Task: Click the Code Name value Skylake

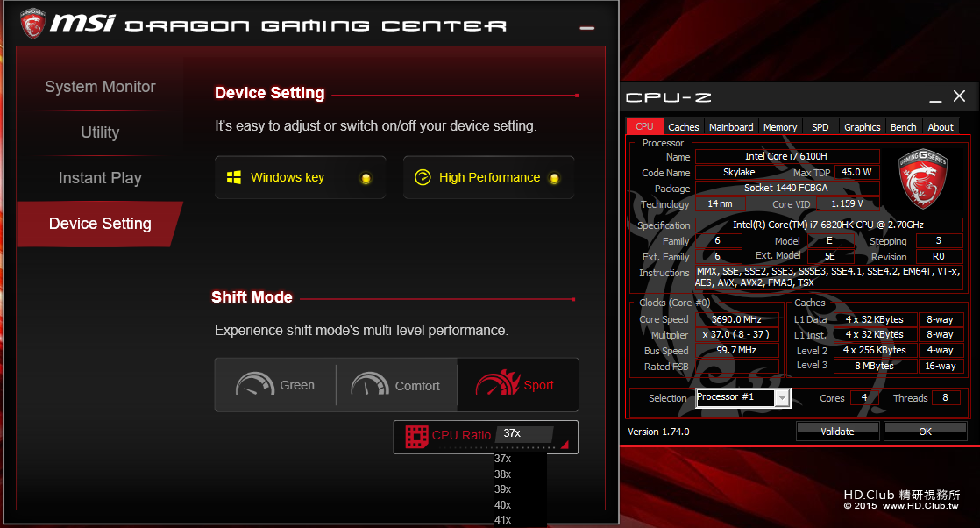Action: click(739, 172)
